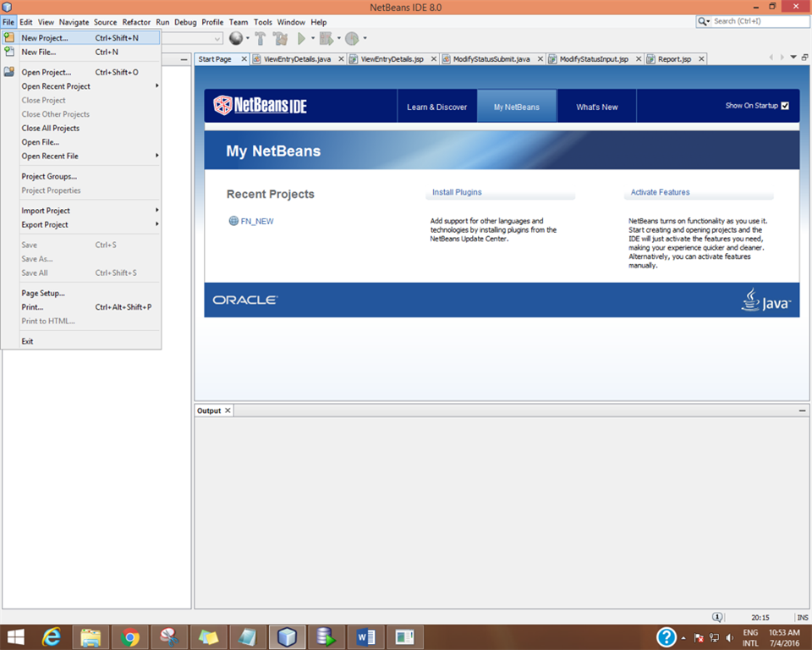
Task: Click the Search (Ctrl+I) input field
Action: (760, 21)
